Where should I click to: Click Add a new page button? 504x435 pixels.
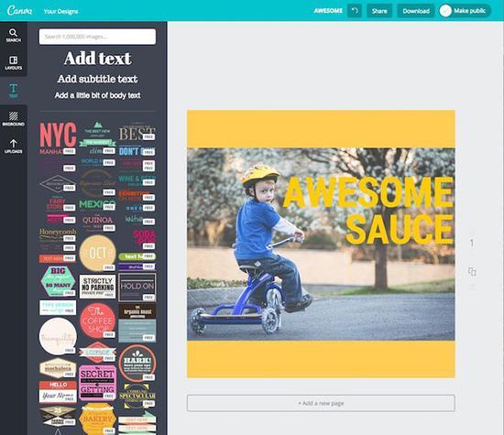click(x=321, y=403)
